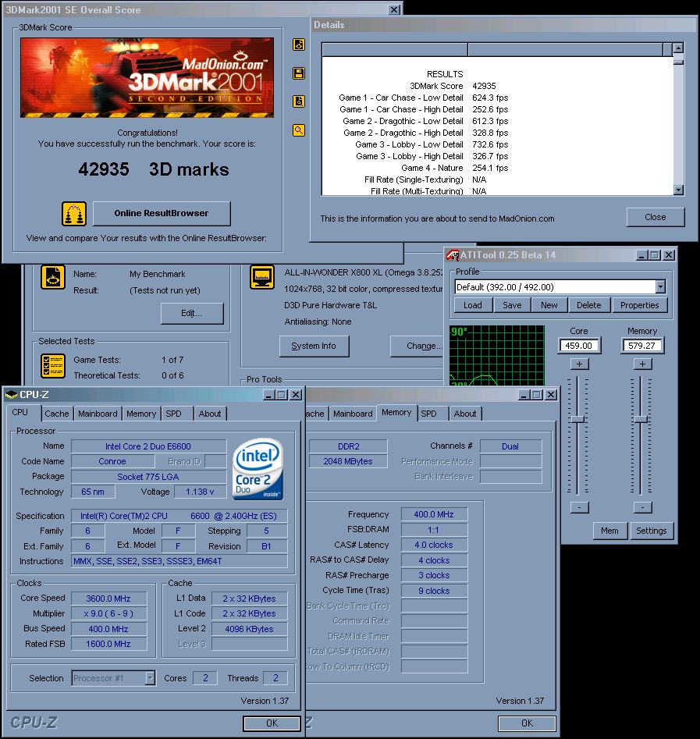Image resolution: width=700 pixels, height=739 pixels.
Task: Click New profile button in ATITool
Action: point(549,305)
